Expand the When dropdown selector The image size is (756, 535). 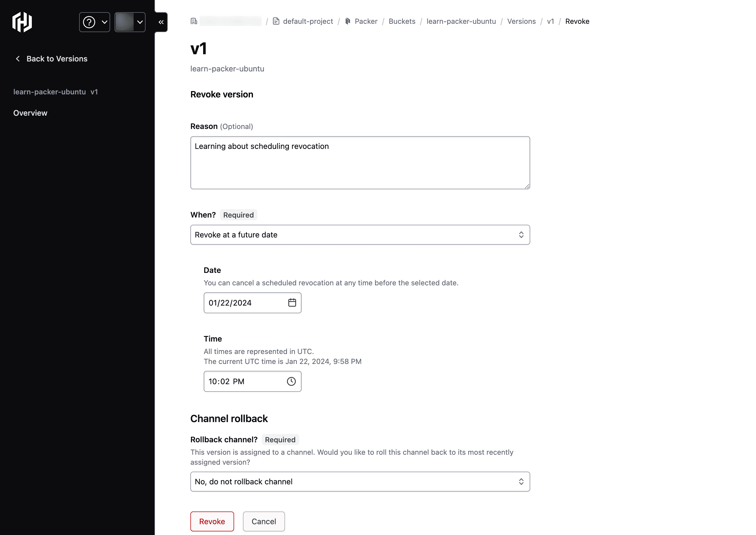click(x=360, y=234)
